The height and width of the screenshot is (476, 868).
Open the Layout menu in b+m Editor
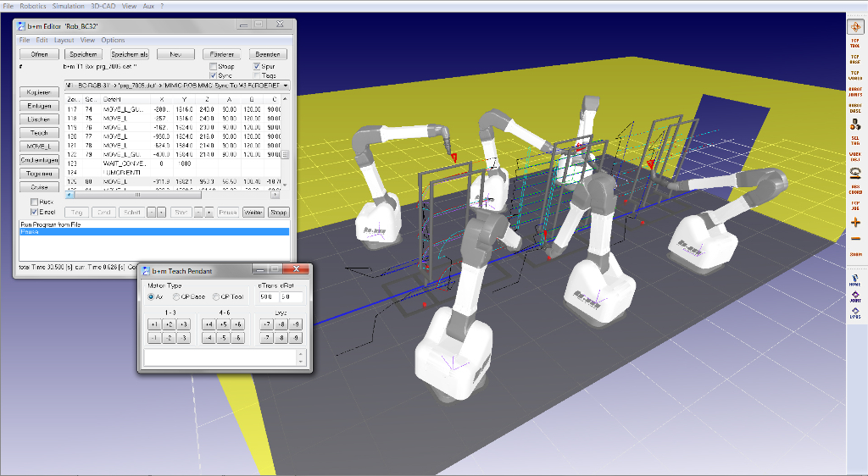64,40
